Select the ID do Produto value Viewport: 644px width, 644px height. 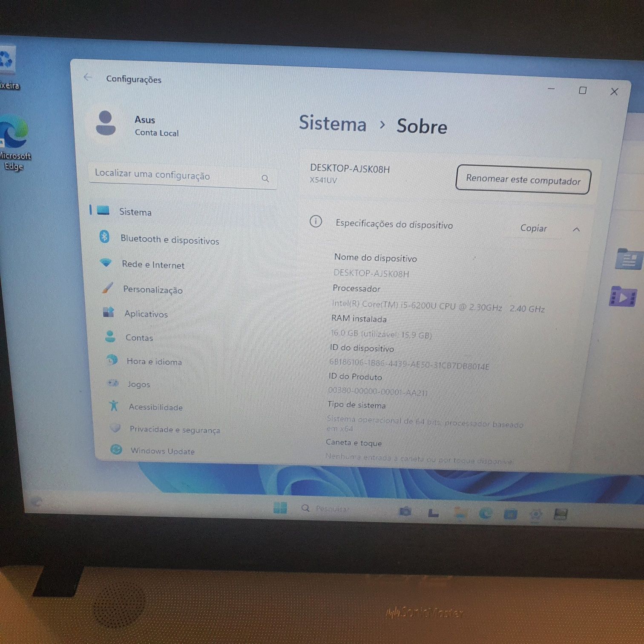pyautogui.click(x=378, y=391)
